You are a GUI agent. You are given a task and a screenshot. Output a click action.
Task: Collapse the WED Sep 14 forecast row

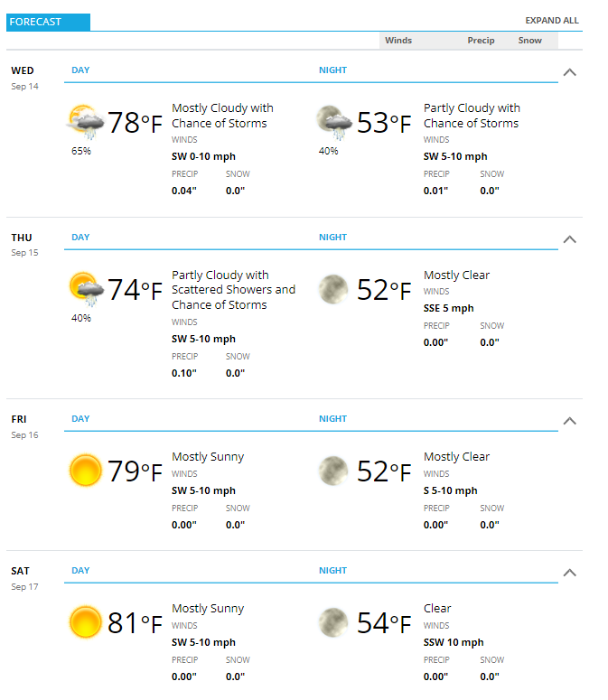(x=570, y=72)
